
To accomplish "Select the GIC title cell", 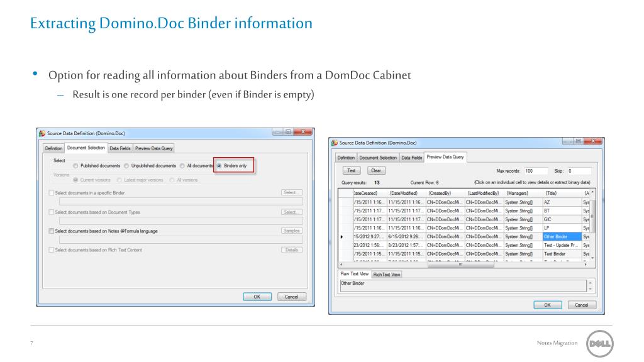I will tap(562, 219).
